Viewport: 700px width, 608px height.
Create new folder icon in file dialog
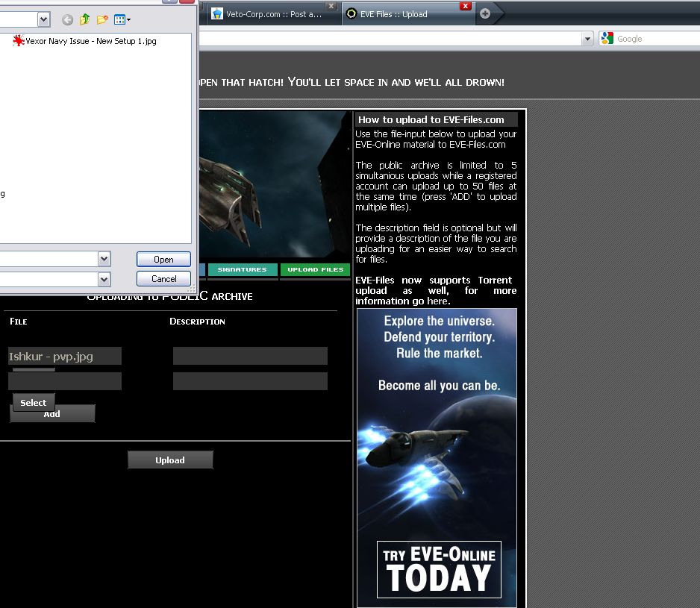pos(102,19)
